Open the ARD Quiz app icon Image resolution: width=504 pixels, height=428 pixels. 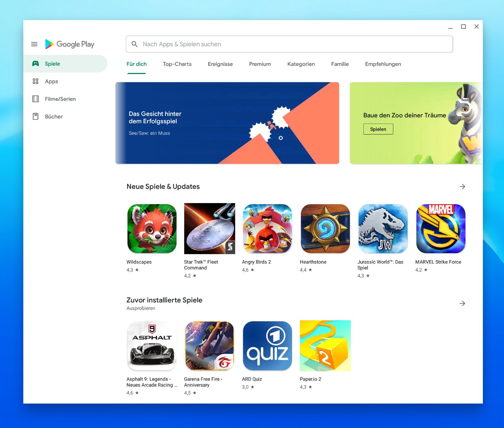click(x=267, y=346)
